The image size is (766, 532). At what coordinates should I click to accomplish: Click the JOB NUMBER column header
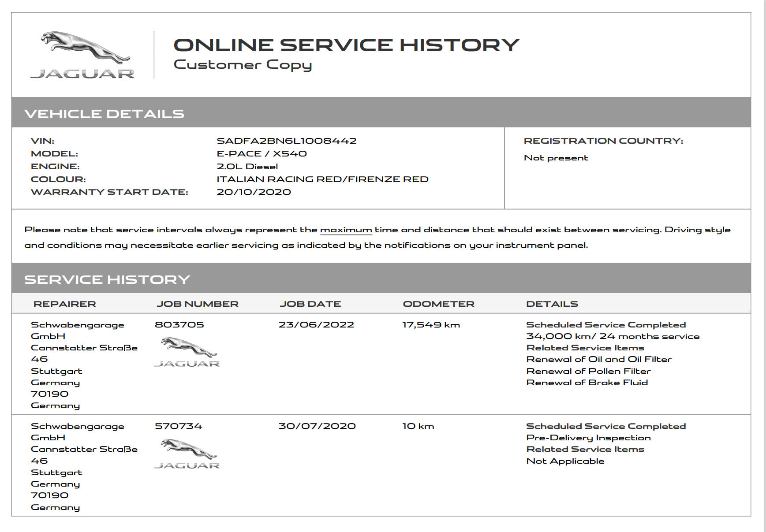point(198,304)
